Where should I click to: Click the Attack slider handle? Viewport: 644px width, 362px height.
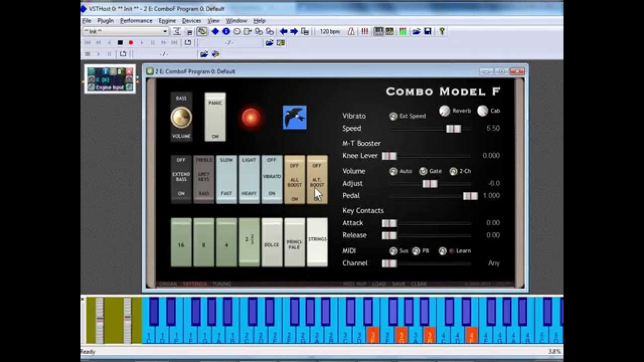click(x=389, y=223)
